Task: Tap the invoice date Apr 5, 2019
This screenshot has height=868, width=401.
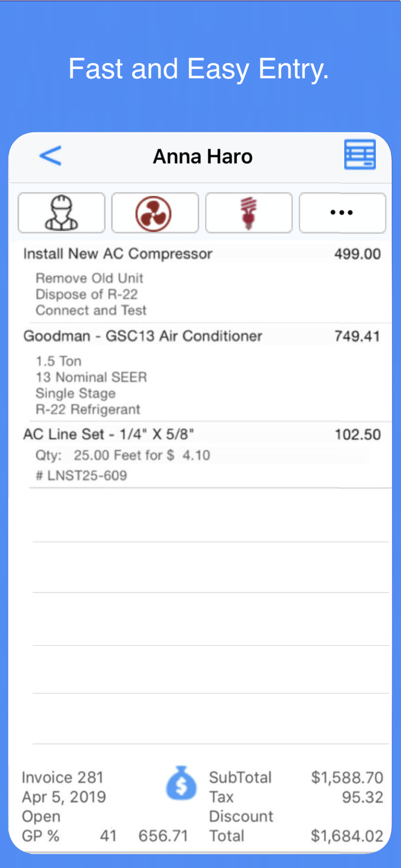Action: (64, 797)
